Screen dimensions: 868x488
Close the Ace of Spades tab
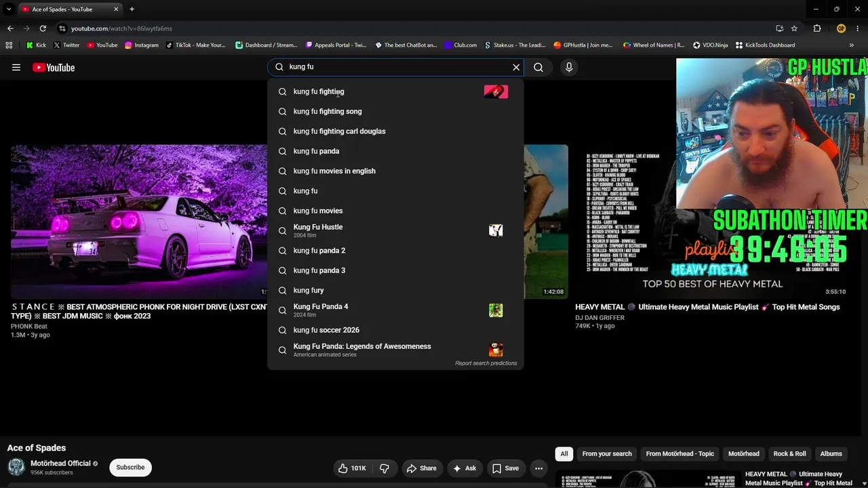coord(116,9)
